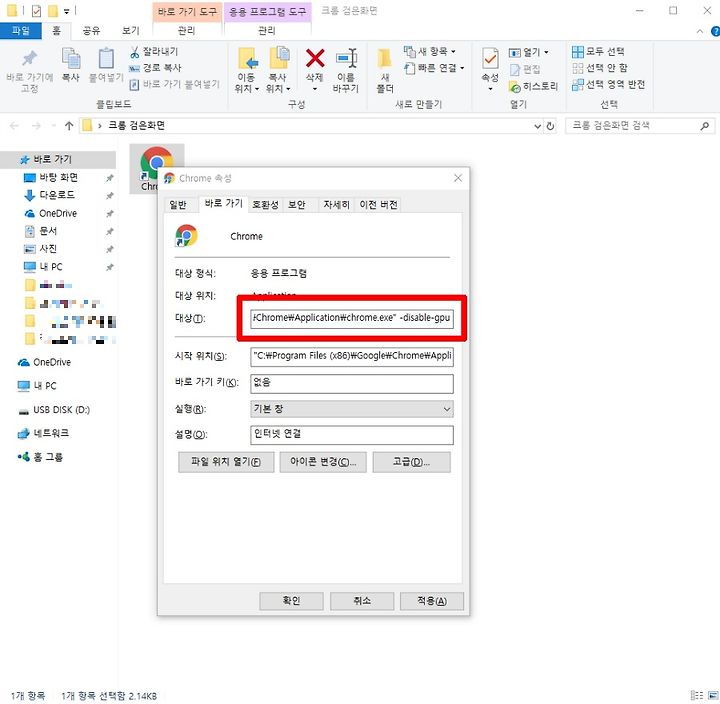Switch to Details (자세히) tab

(x=337, y=205)
